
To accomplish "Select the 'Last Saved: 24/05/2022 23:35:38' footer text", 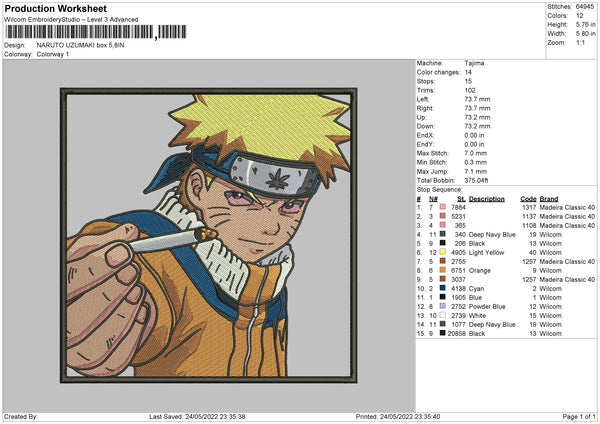I will point(197,416).
